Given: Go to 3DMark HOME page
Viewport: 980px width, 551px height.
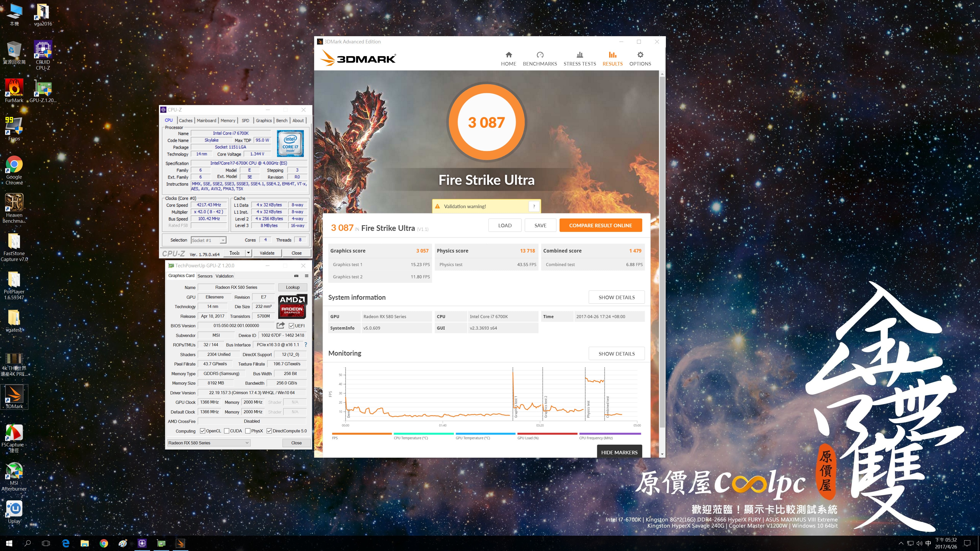Looking at the screenshot, I should coord(508,59).
